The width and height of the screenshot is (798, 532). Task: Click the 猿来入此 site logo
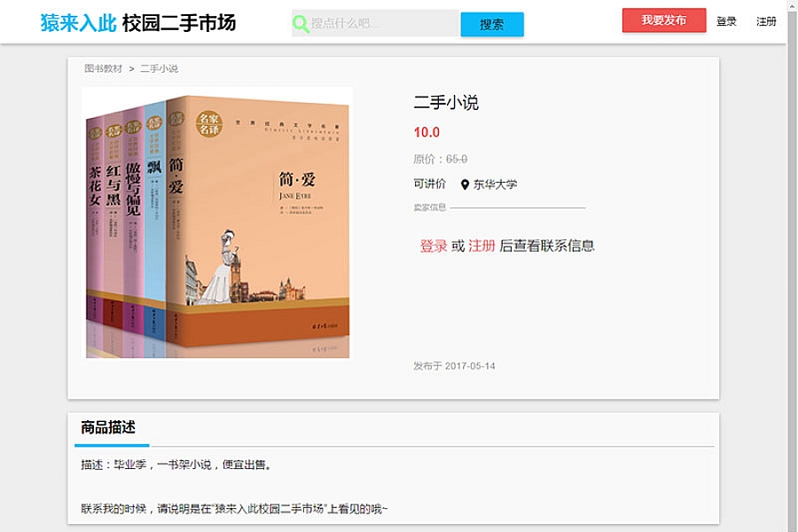click(78, 23)
